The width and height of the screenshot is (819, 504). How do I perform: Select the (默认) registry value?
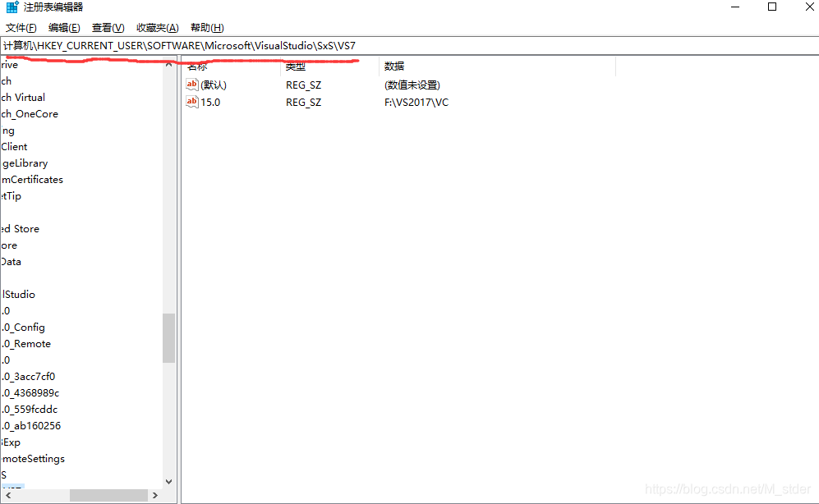(212, 84)
